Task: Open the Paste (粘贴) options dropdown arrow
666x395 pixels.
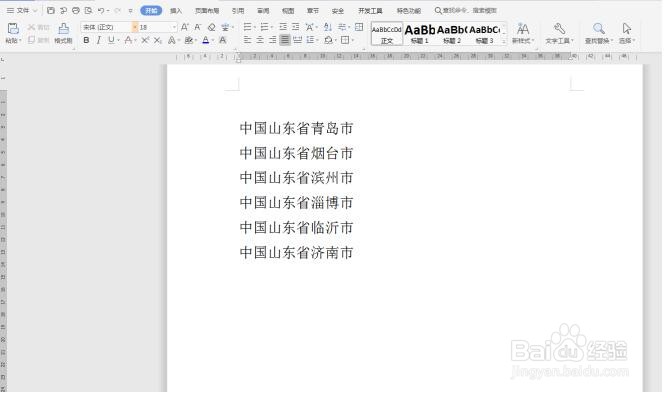Action: pyautogui.click(x=20, y=41)
